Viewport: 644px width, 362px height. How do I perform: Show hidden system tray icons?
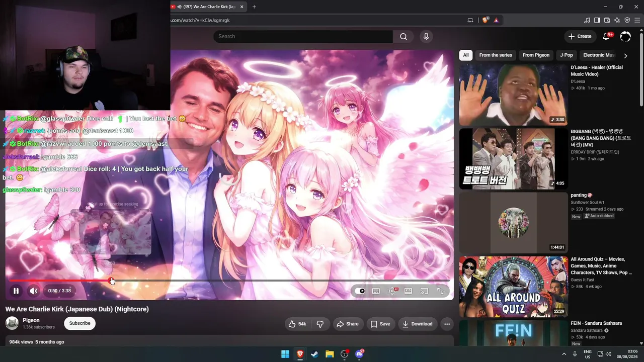tap(563, 354)
